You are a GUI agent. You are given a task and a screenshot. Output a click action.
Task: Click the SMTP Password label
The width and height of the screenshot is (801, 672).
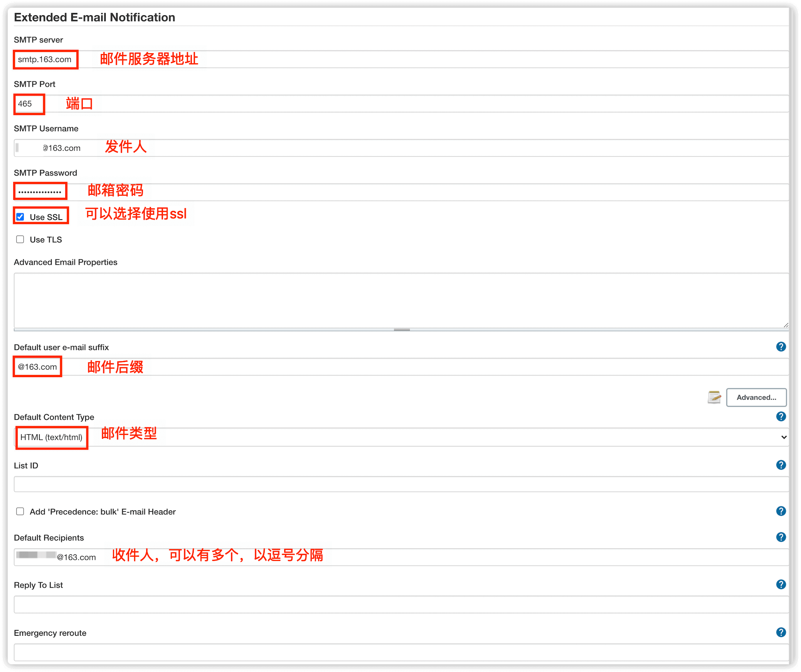coord(45,173)
